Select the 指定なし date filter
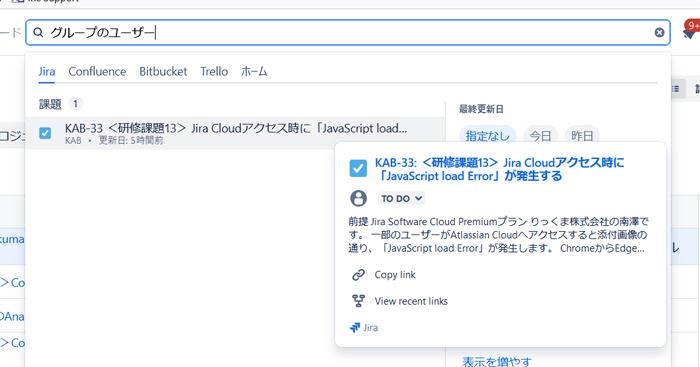700x367 pixels. point(488,136)
